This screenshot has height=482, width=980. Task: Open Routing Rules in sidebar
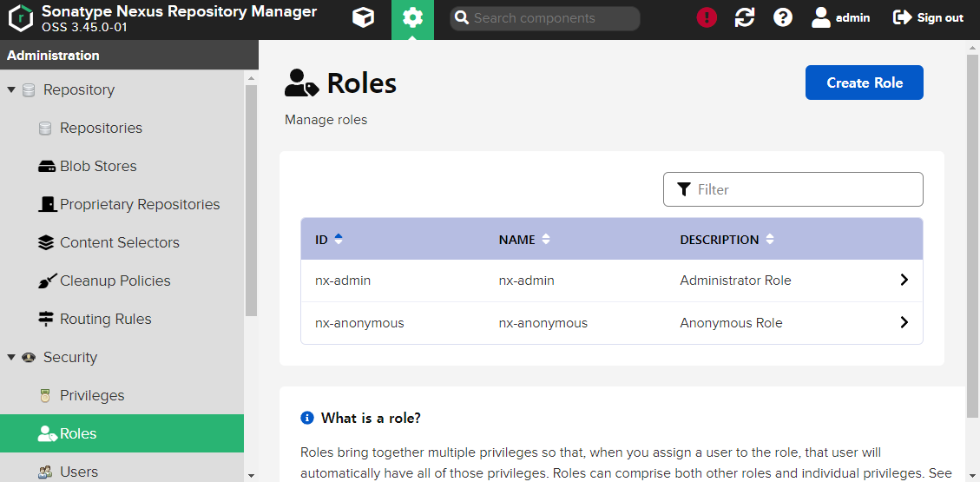106,320
